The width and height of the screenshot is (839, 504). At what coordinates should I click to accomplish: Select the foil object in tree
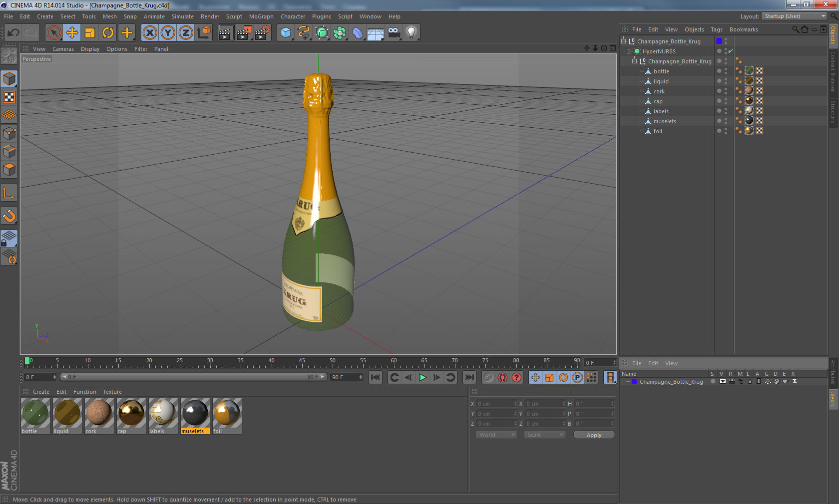pos(658,131)
